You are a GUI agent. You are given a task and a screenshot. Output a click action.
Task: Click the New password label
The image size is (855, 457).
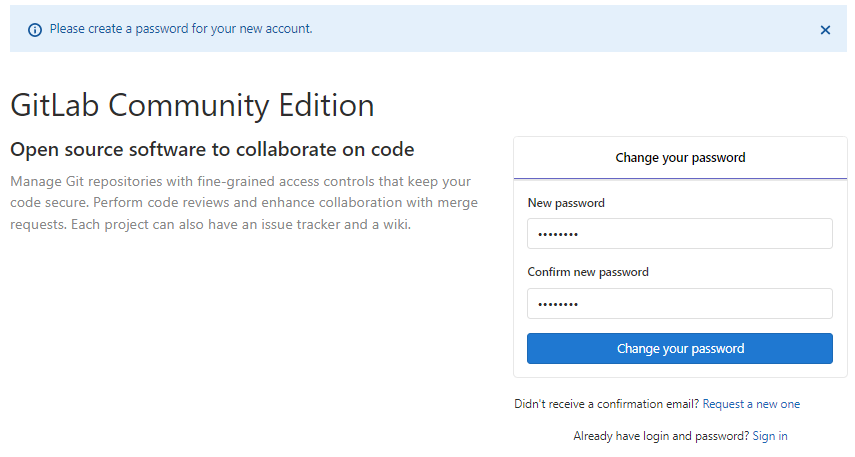click(566, 203)
